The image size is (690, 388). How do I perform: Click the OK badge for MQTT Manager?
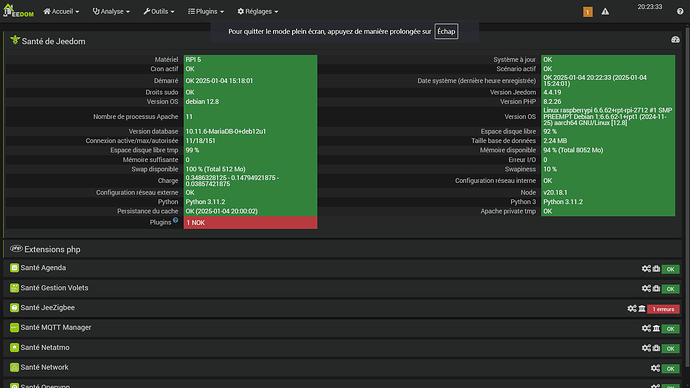tap(670, 329)
